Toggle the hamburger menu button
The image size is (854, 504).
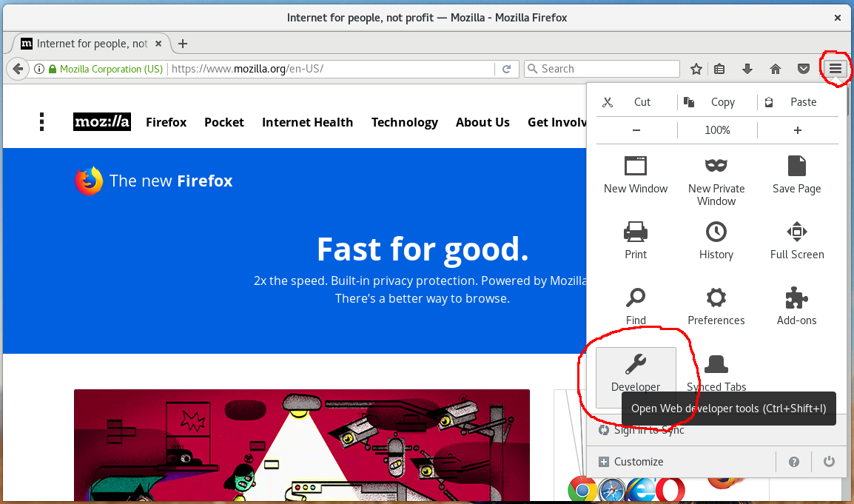[x=835, y=69]
